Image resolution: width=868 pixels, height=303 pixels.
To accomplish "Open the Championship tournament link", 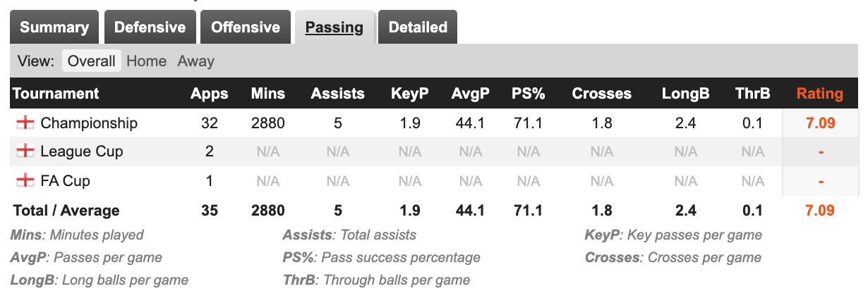I will click(89, 123).
